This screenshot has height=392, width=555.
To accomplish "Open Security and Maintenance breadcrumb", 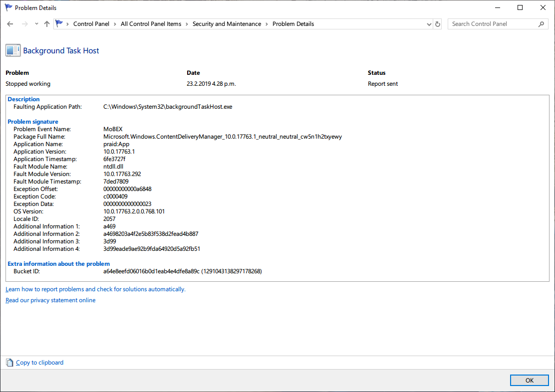I will pos(227,24).
